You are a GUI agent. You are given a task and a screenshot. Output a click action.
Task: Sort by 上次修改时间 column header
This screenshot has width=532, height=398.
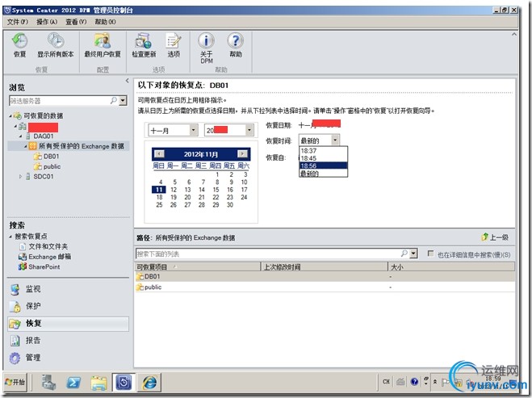pos(325,267)
